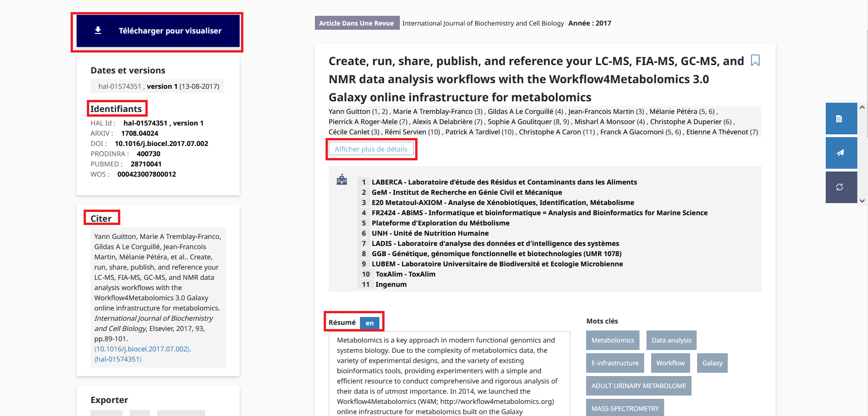The image size is (868, 416).
Task: Open UNH Unité de Nutrition Humaine affiliation
Action: 430,233
